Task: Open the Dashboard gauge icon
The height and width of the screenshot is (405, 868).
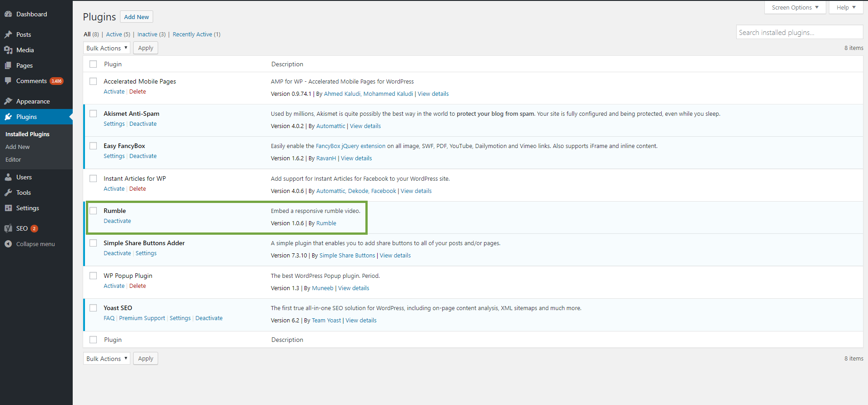Action: (x=8, y=14)
